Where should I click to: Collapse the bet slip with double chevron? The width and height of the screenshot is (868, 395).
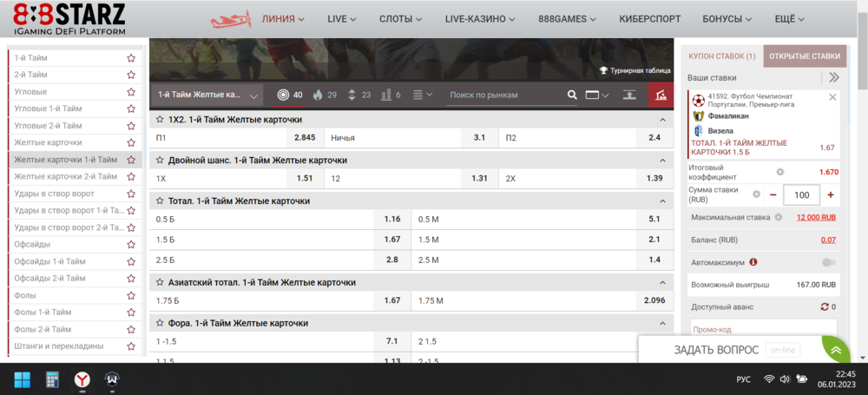pyautogui.click(x=833, y=77)
